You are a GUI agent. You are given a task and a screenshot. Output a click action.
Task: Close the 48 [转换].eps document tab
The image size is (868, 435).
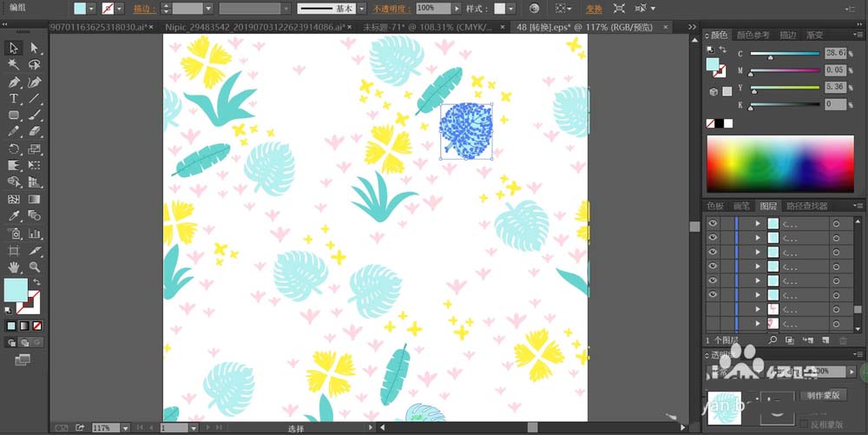click(666, 27)
